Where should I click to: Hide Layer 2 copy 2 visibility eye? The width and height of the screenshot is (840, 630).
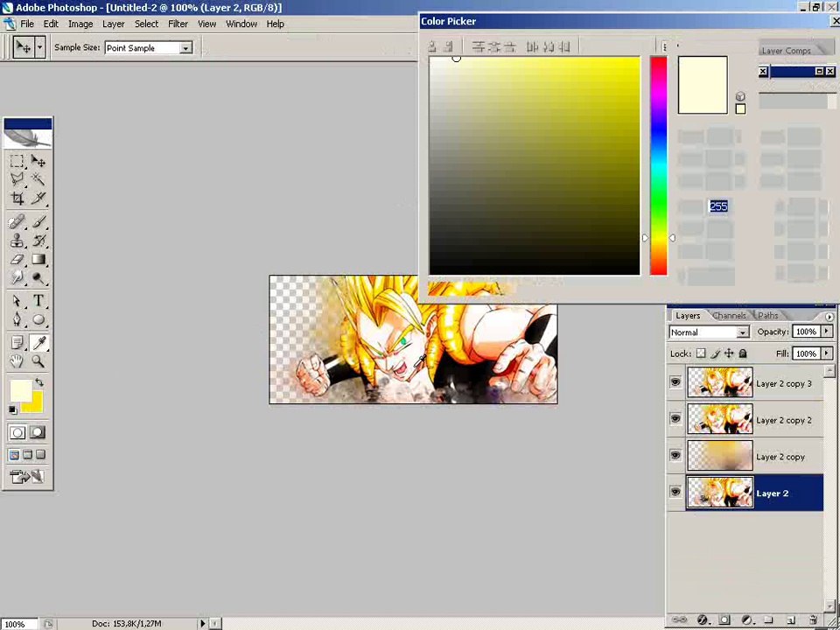[675, 418]
